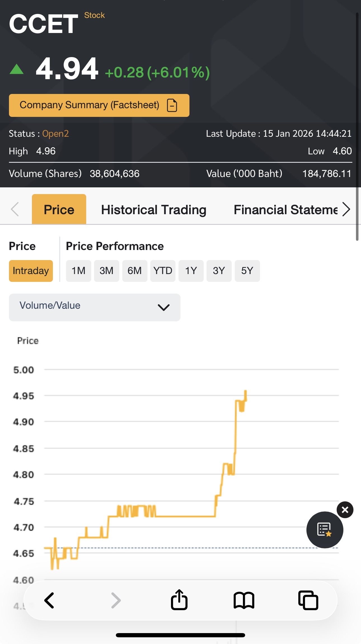
Task: Tap the Safari back arrow
Action: pyautogui.click(x=49, y=600)
